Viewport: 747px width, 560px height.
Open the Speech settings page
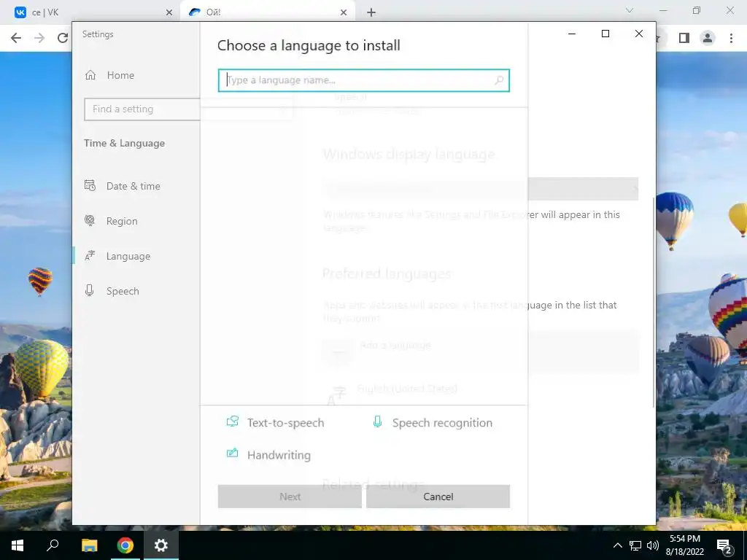coord(123,291)
